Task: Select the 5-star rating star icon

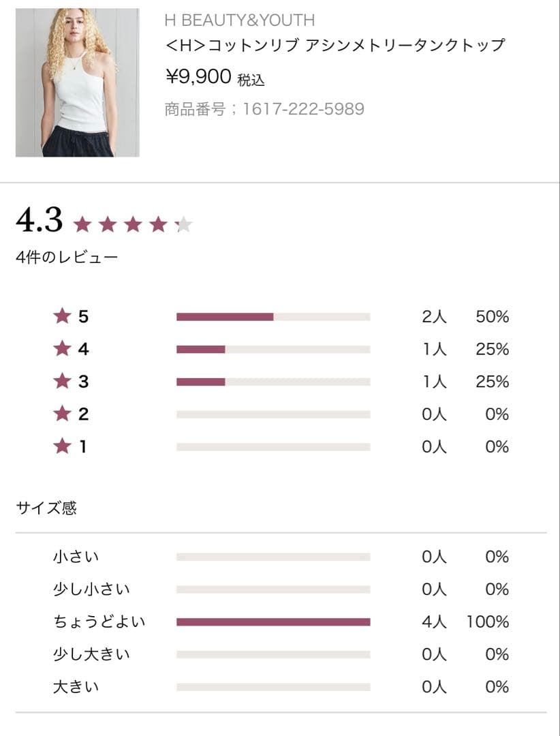Action: pos(63,316)
